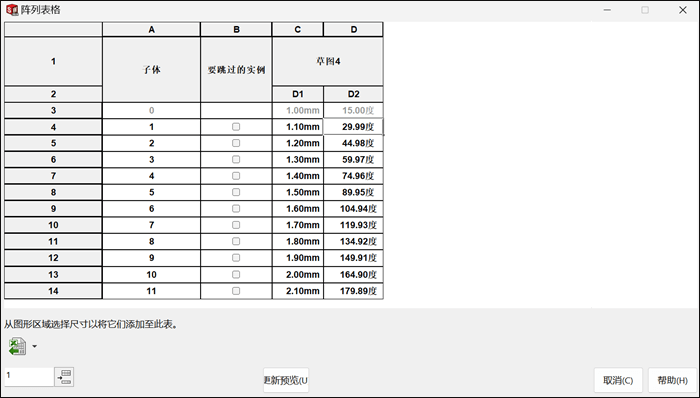Select the 1.20mm cell

298,143
